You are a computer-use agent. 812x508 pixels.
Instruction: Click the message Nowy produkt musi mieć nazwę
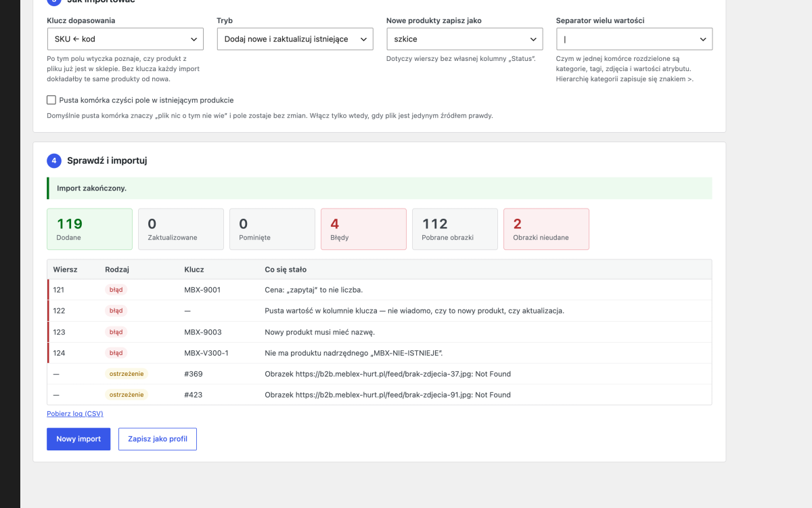[319, 332]
